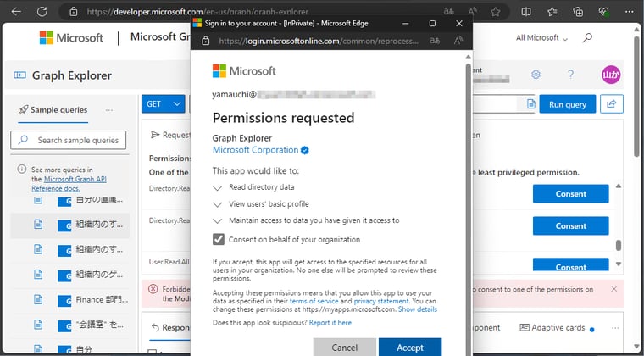Click the Cancel button in the permissions dialog

(x=344, y=348)
